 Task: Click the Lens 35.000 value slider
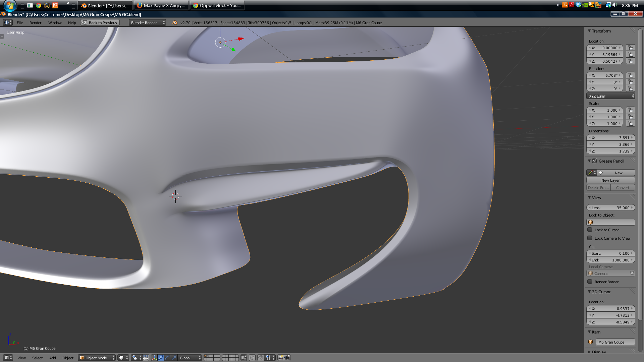click(611, 207)
